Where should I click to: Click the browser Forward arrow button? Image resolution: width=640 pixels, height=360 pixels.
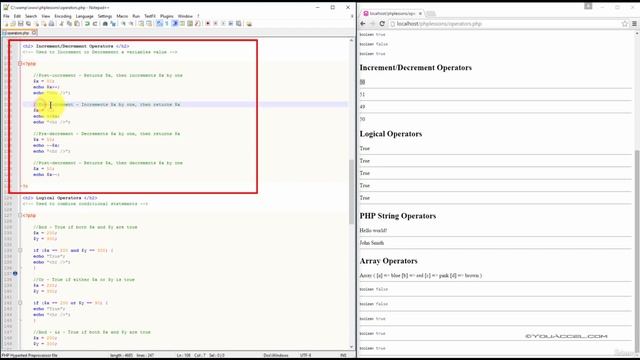click(372, 24)
